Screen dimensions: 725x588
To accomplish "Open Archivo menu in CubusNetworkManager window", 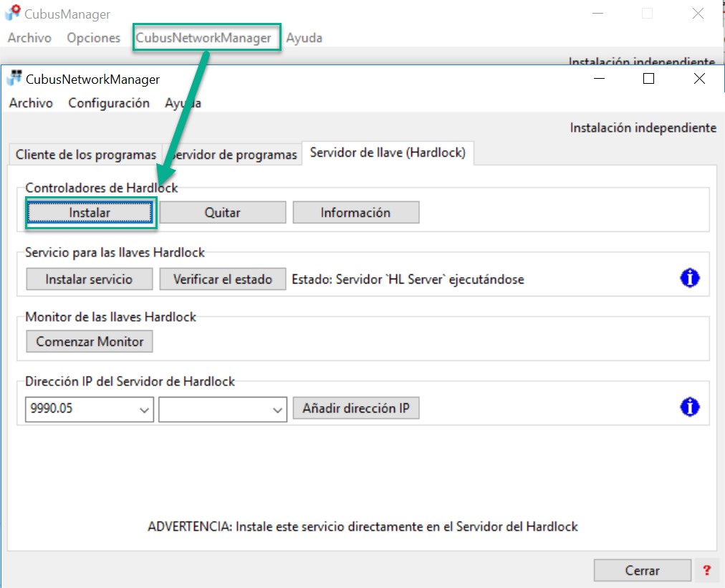I will tap(31, 103).
